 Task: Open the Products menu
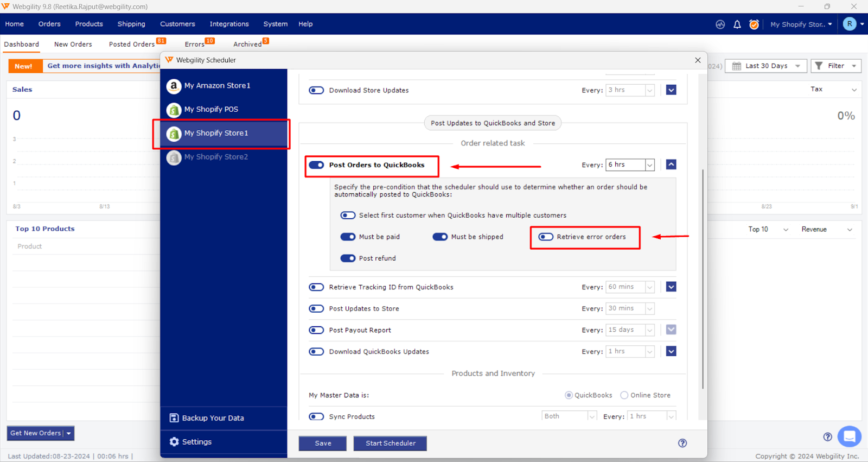pos(89,24)
